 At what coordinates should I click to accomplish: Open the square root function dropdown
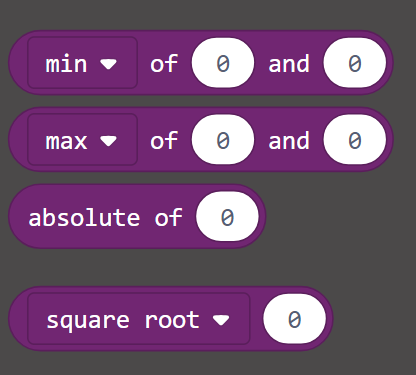pos(139,319)
